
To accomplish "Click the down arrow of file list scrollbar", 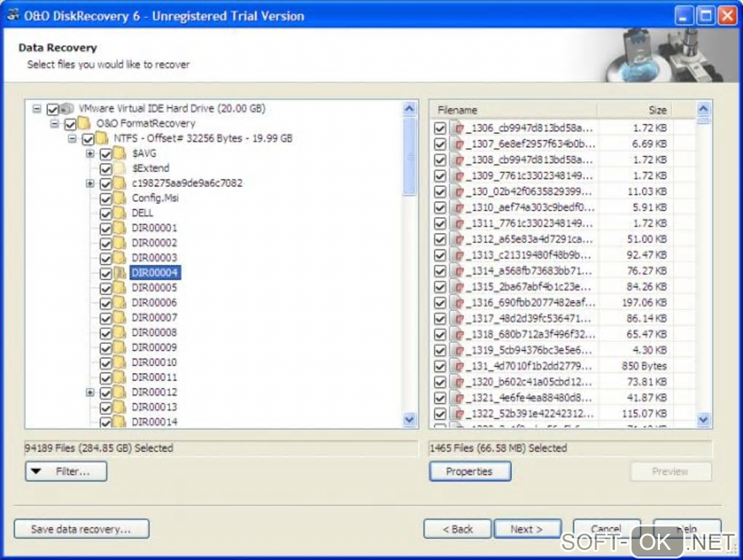I will click(x=704, y=419).
